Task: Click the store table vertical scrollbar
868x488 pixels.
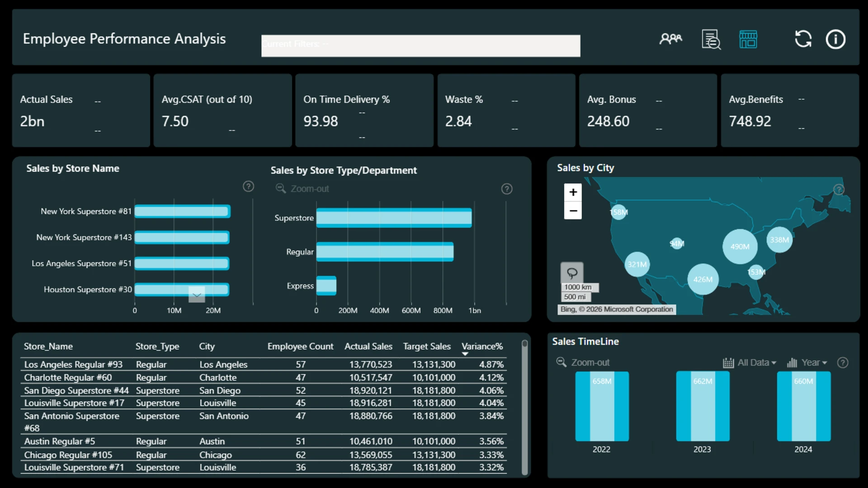Action: 524,407
